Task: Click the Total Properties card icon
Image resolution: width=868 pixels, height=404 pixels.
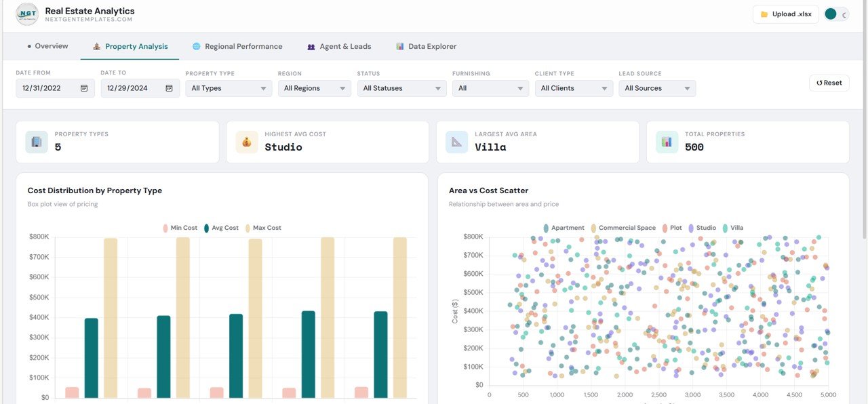Action: click(x=666, y=142)
